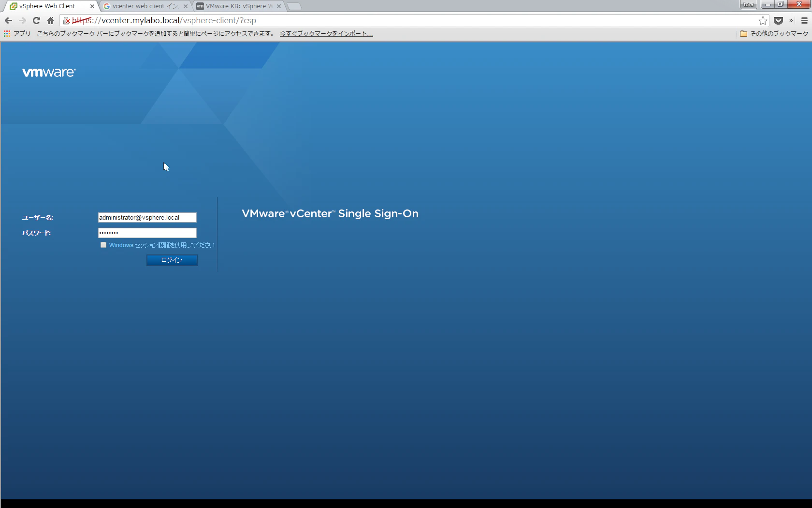Image resolution: width=812 pixels, height=508 pixels.
Task: Bookmark this page with the star
Action: [x=763, y=20]
